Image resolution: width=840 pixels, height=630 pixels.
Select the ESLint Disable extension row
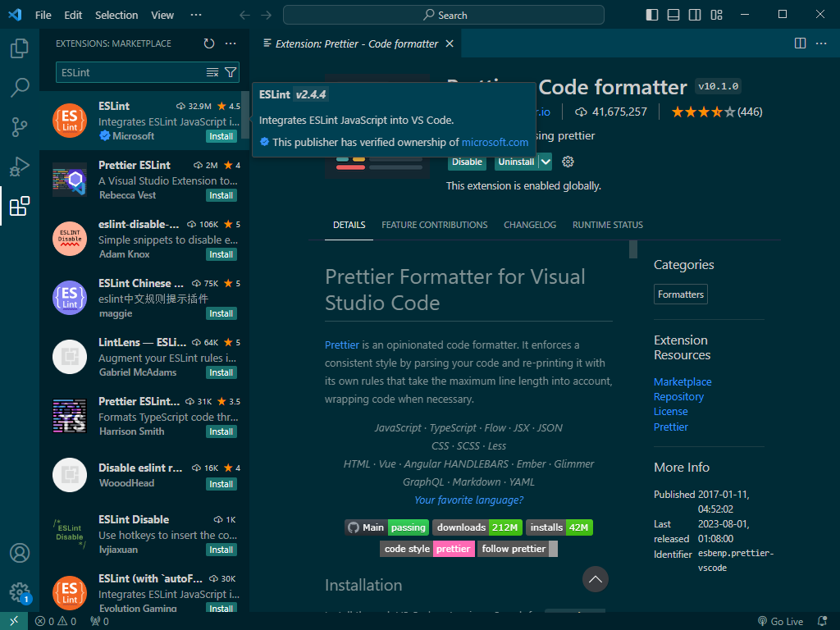pyautogui.click(x=144, y=534)
